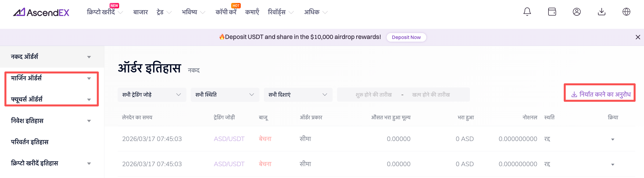This screenshot has width=644, height=178.
Task: Open the क्रिप्टो खरीदें navigation menu
Action: pos(104,12)
